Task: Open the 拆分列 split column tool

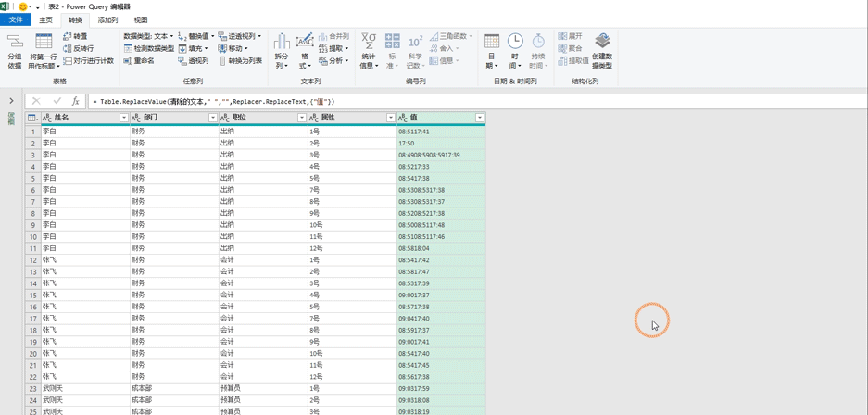Action: point(282,51)
